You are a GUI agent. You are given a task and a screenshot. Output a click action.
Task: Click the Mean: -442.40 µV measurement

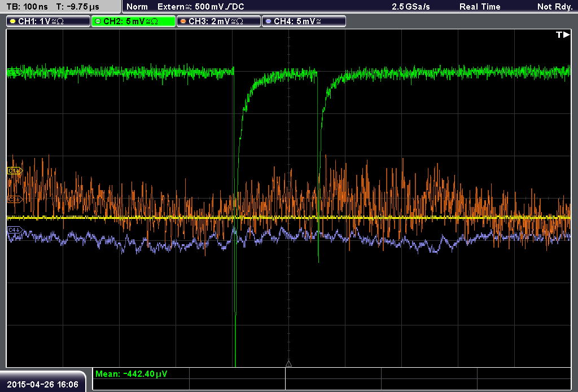(x=131, y=374)
